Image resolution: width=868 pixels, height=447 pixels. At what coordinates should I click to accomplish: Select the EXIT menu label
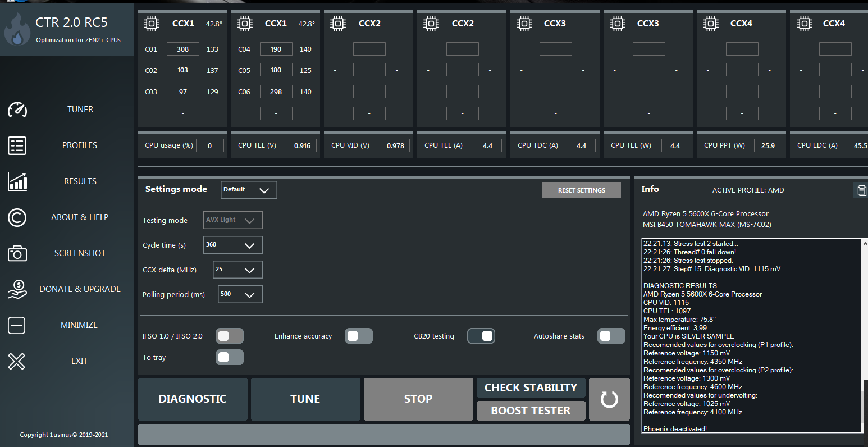click(79, 361)
